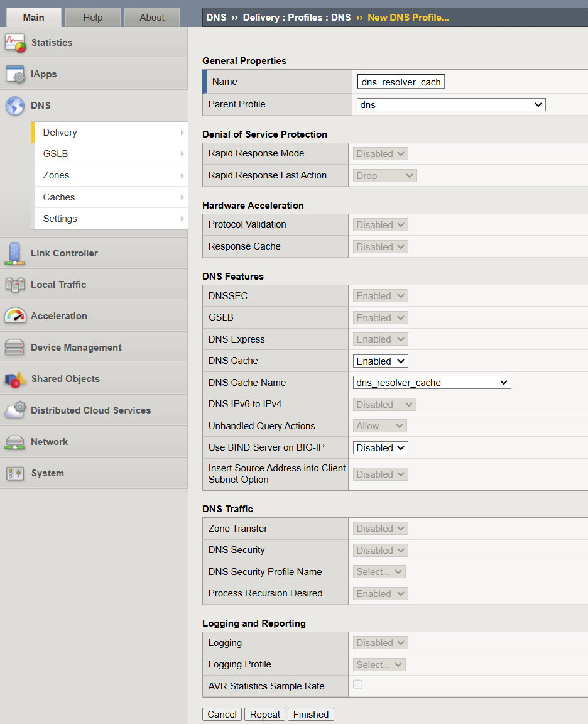Click the Finished button
588x724 pixels.
click(310, 714)
